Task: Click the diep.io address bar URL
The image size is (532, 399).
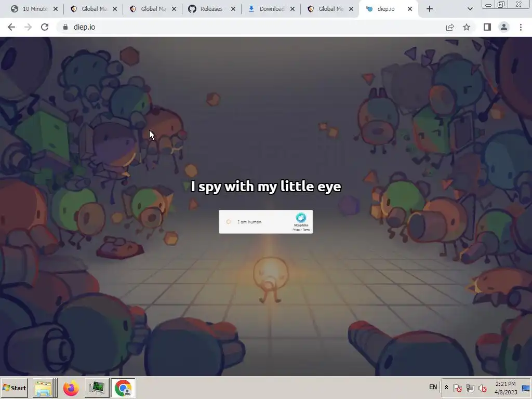Action: tap(84, 27)
